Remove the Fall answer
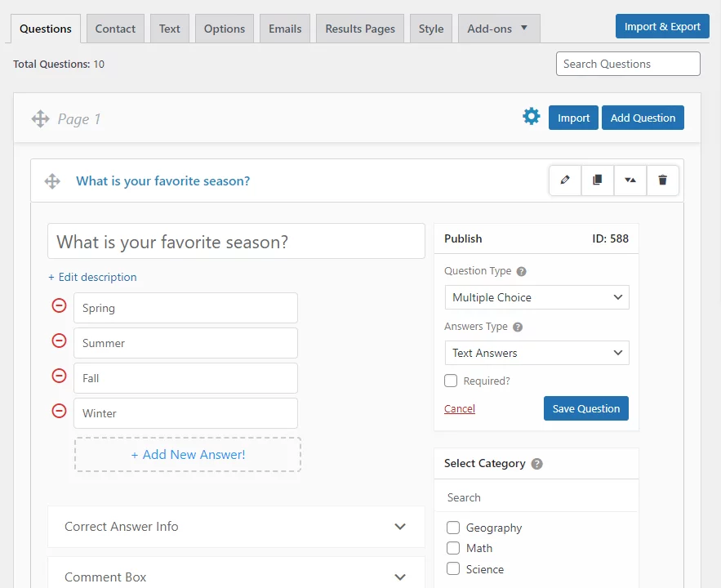721x588 pixels. tap(59, 376)
